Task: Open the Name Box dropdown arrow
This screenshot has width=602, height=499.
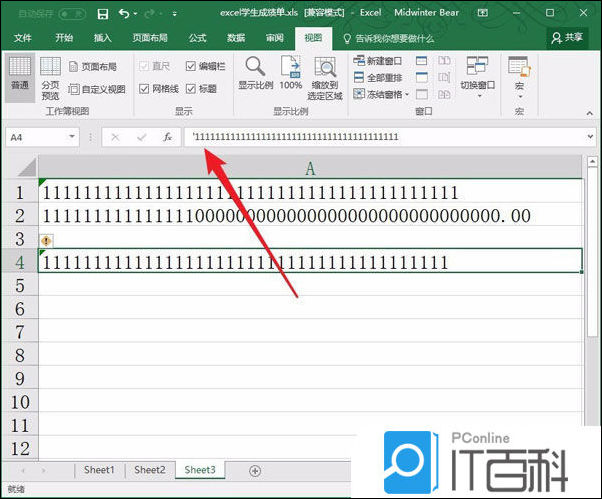Action: (x=72, y=137)
